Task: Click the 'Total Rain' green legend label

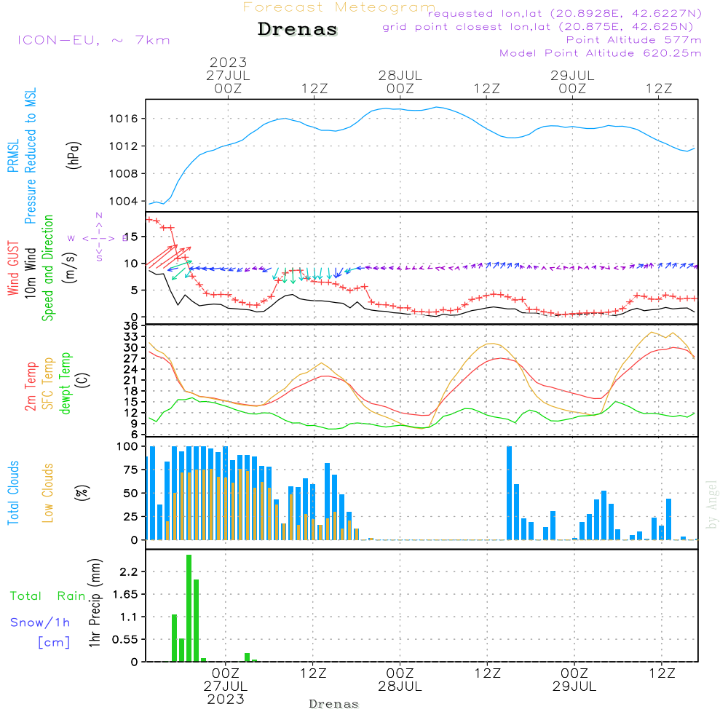Action: point(48,596)
